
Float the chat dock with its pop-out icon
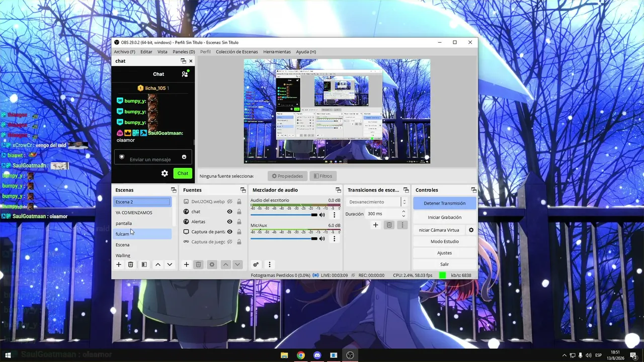pos(183,61)
